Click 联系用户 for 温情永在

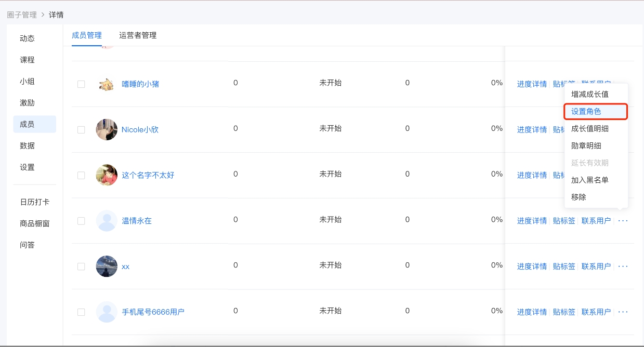click(596, 221)
